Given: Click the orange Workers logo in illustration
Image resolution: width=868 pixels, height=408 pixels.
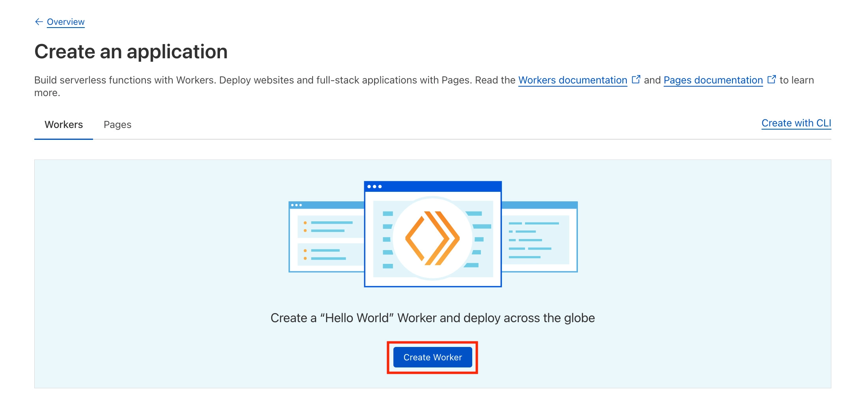Looking at the screenshot, I should click(432, 238).
